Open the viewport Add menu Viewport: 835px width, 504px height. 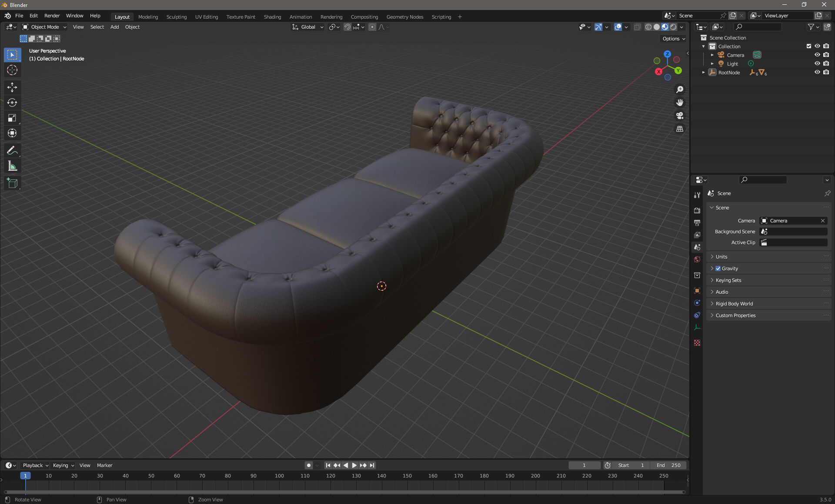[x=114, y=27]
